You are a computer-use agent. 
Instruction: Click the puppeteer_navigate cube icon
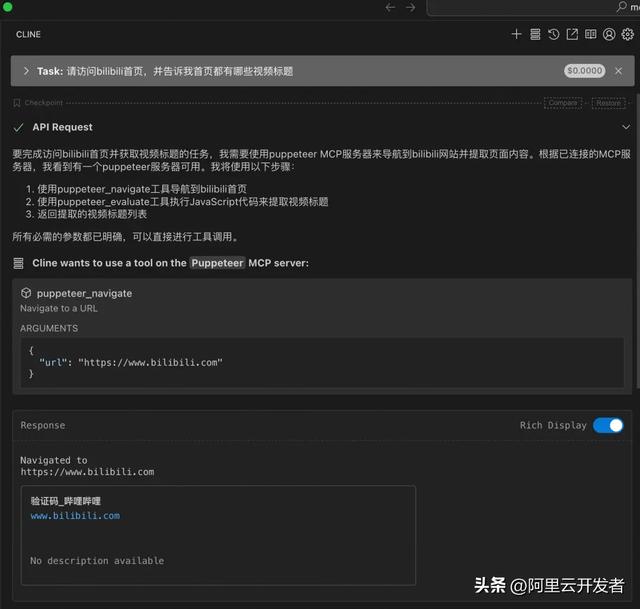click(26, 293)
